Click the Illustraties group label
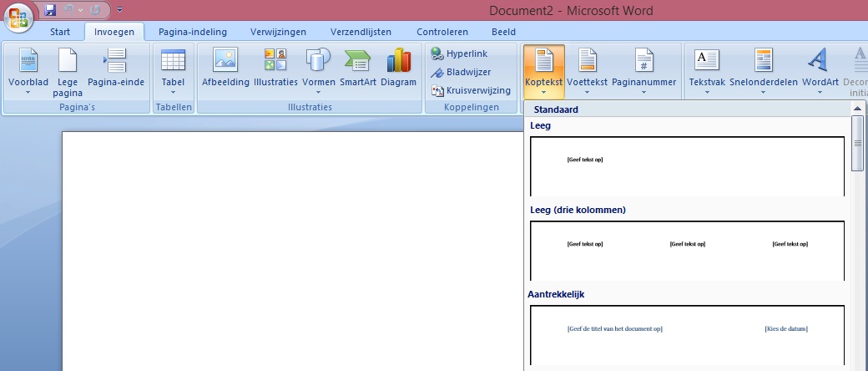This screenshot has width=868, height=371. [310, 107]
